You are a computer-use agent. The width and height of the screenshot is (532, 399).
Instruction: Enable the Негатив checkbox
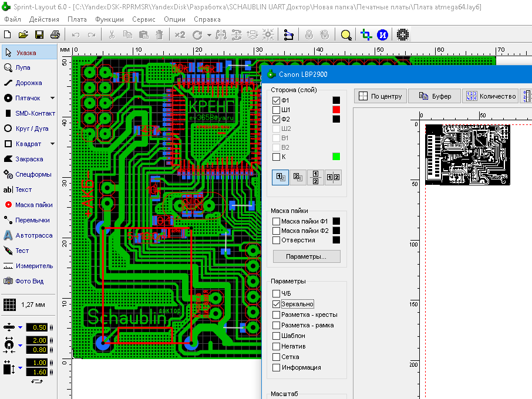point(276,346)
